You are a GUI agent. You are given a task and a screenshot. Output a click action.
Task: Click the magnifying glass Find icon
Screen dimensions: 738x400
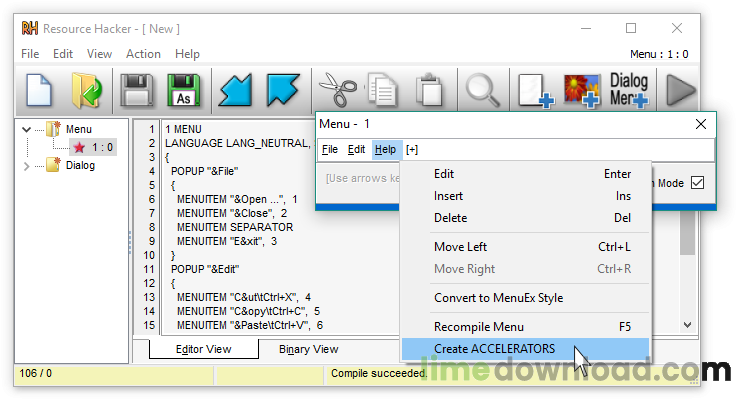[483, 90]
